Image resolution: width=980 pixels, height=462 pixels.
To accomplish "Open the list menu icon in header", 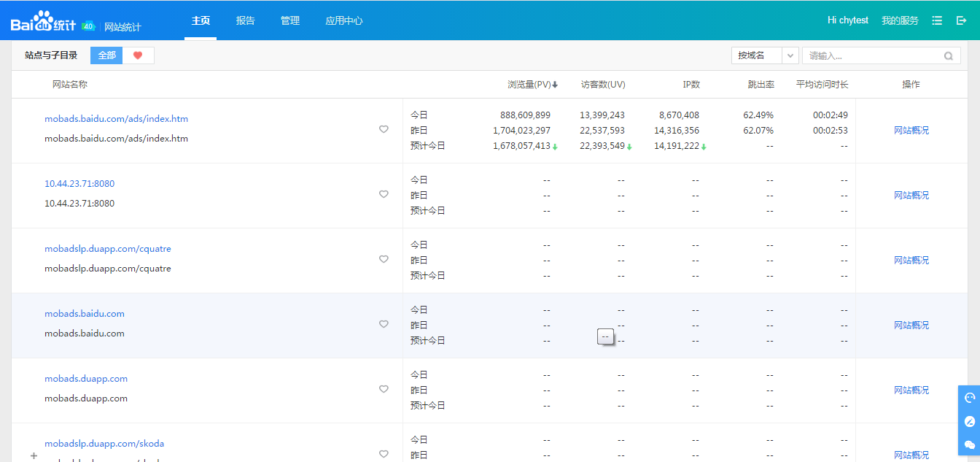I will (x=937, y=20).
